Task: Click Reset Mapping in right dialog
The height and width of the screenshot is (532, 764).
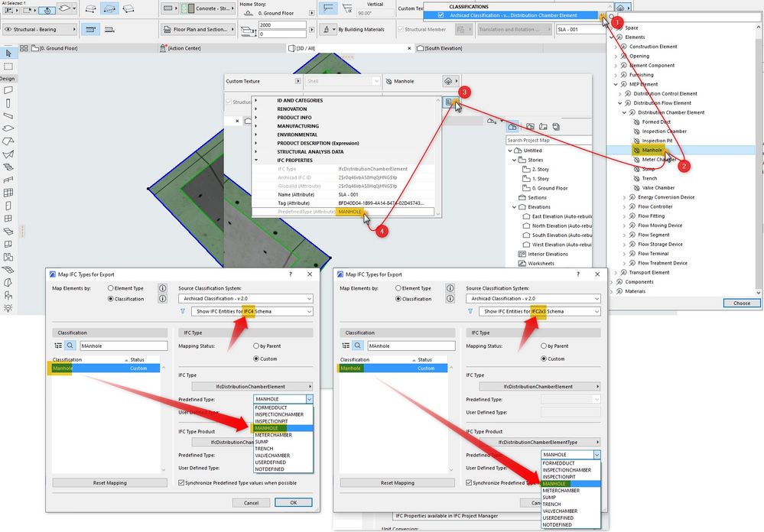Action: 397,483
